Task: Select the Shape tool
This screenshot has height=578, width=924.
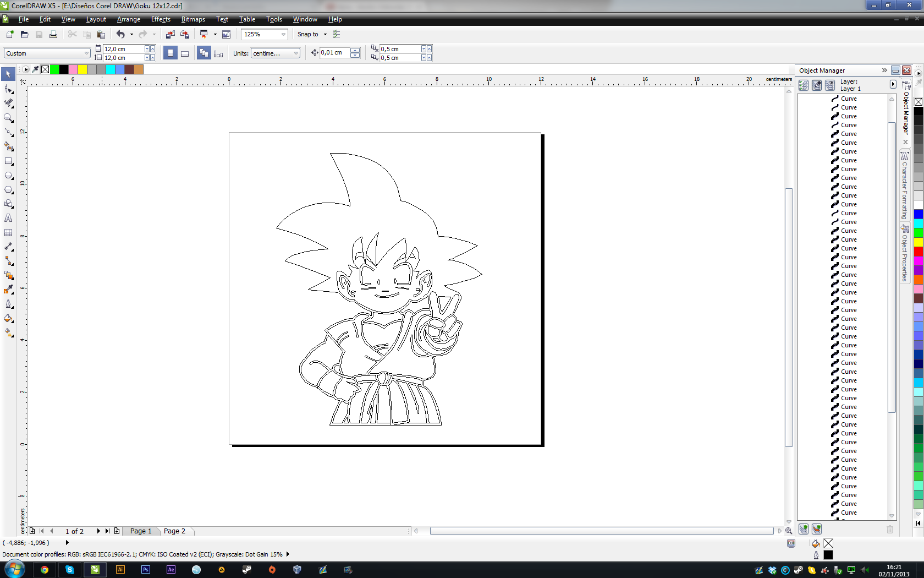Action: tap(8, 89)
